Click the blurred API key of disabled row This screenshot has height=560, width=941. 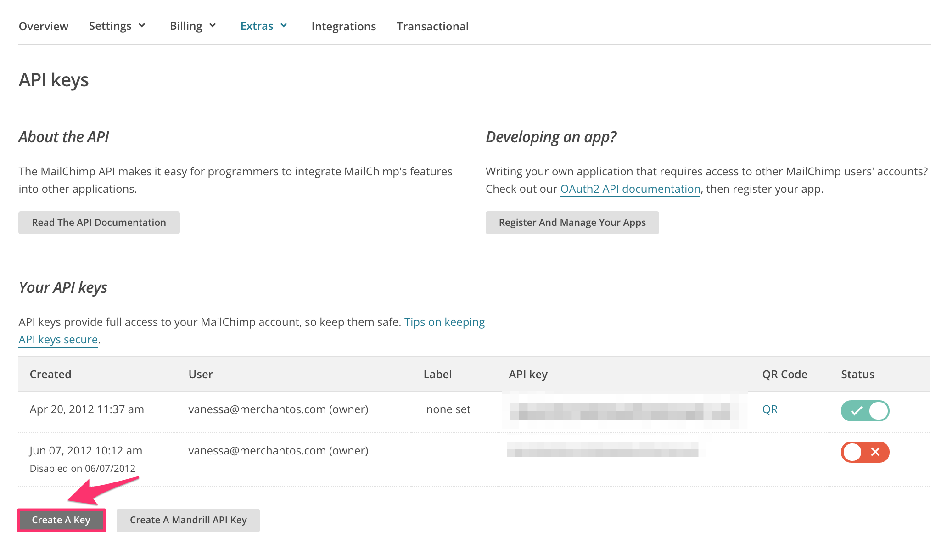[603, 450]
